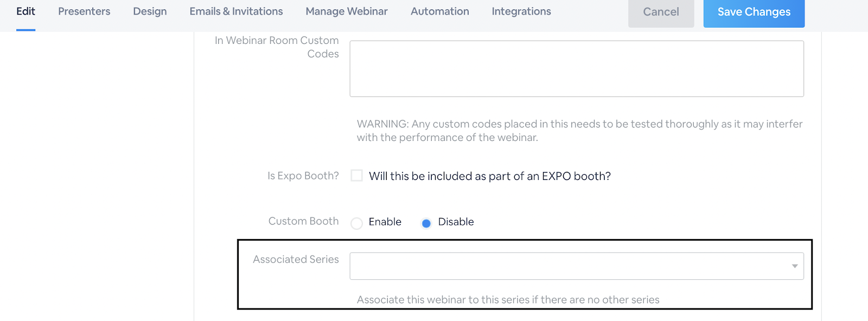Click the Cancel button
Screen dimensions: 868x321
pos(661,12)
